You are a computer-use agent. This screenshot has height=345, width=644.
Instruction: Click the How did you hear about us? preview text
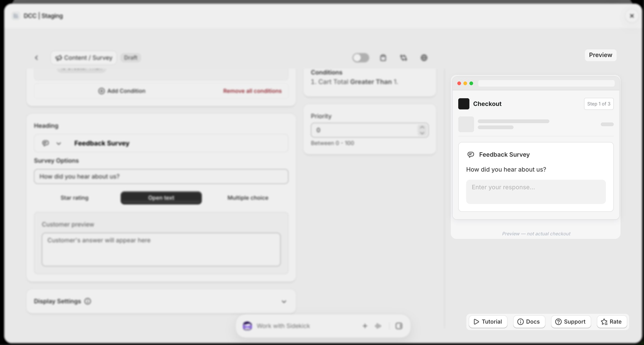click(506, 170)
